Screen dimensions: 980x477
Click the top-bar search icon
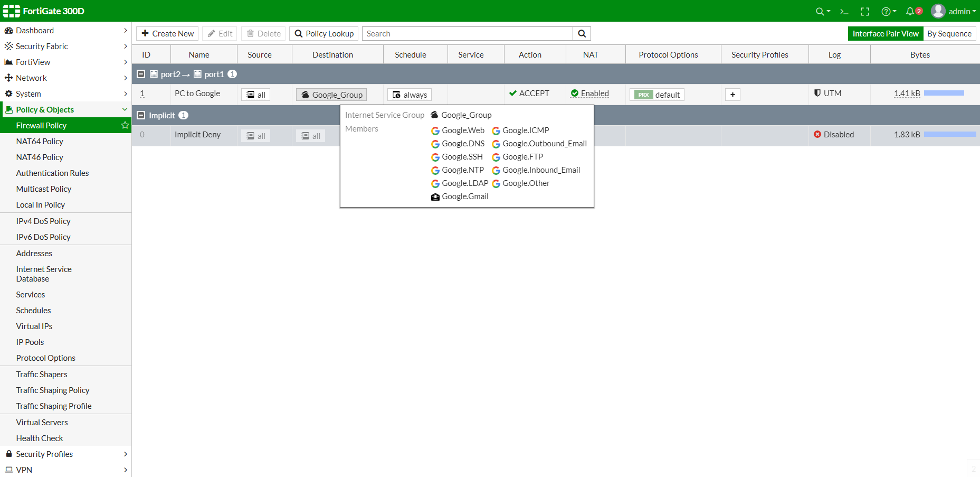823,12
